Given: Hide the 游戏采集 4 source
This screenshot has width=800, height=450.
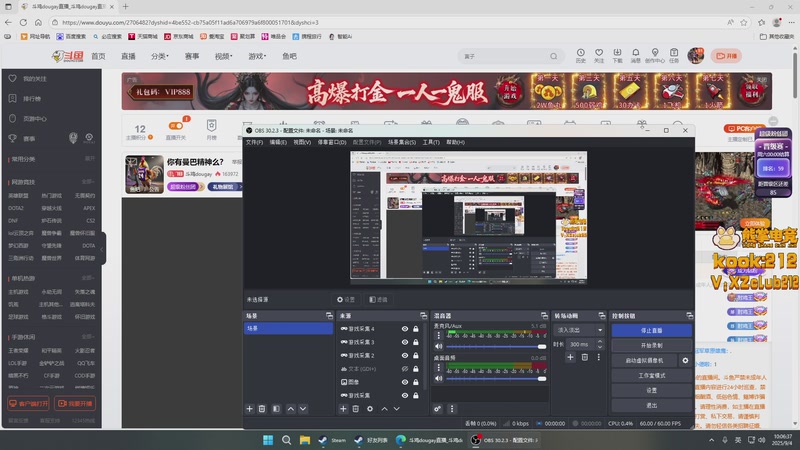Looking at the screenshot, I should coord(405,329).
